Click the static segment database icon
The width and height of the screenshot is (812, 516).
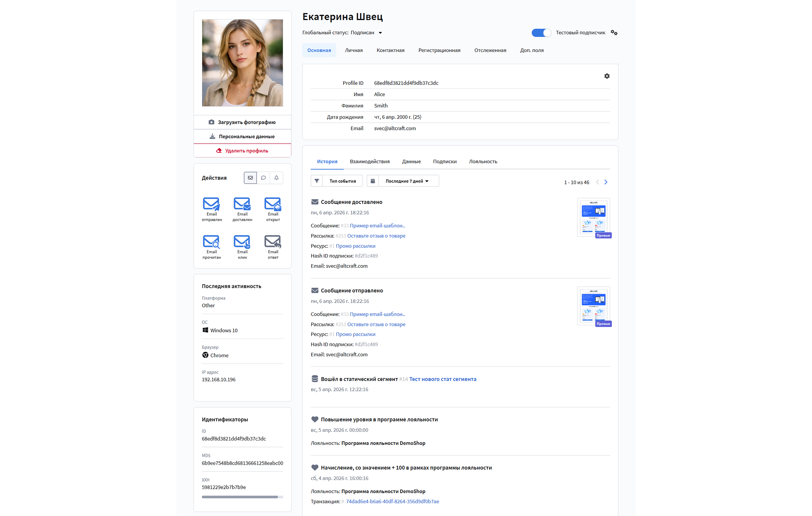[x=315, y=379]
